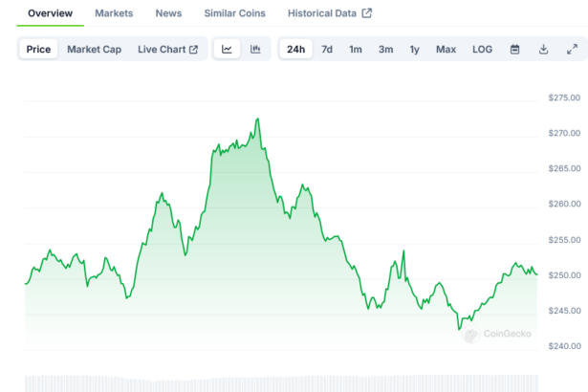This screenshot has height=392, width=588.
Task: Switch chart to Market Cap
Action: [x=94, y=49]
